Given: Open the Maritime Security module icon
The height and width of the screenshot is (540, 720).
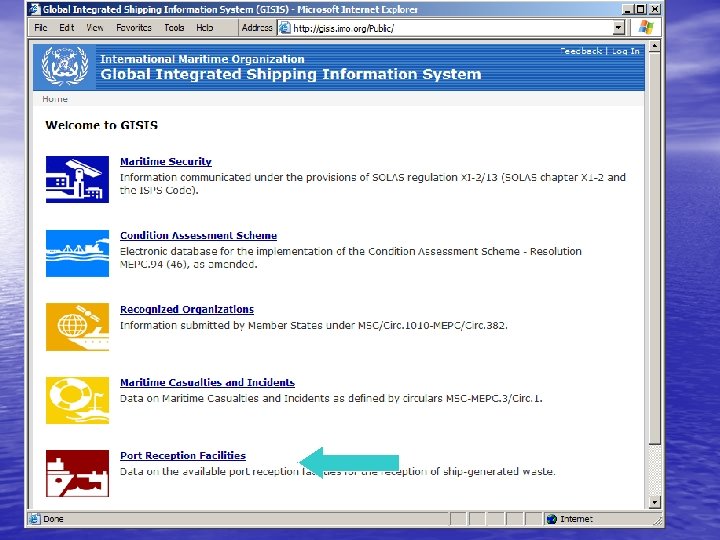Looking at the screenshot, I should [x=77, y=179].
